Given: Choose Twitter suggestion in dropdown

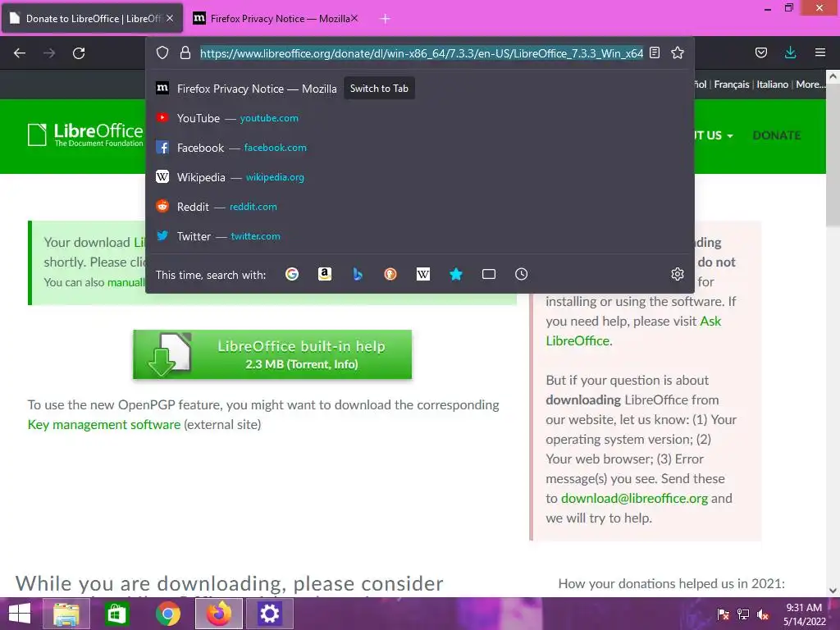Looking at the screenshot, I should [x=420, y=235].
